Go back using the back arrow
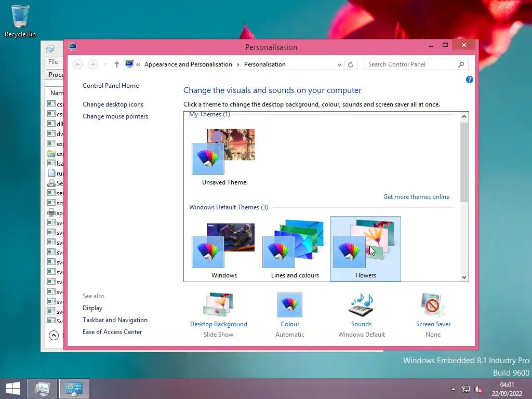The width and height of the screenshot is (532, 399). [78, 64]
